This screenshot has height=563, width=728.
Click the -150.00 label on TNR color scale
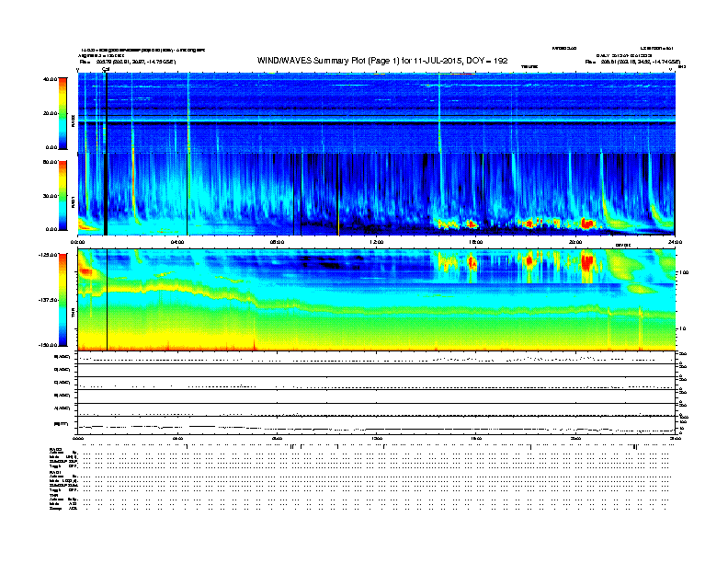point(48,345)
